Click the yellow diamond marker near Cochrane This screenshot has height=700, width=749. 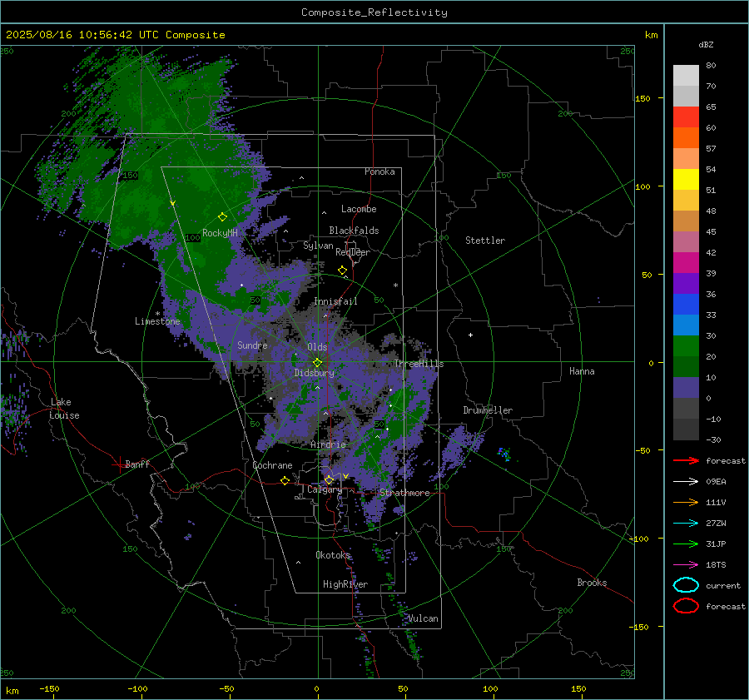tap(285, 480)
